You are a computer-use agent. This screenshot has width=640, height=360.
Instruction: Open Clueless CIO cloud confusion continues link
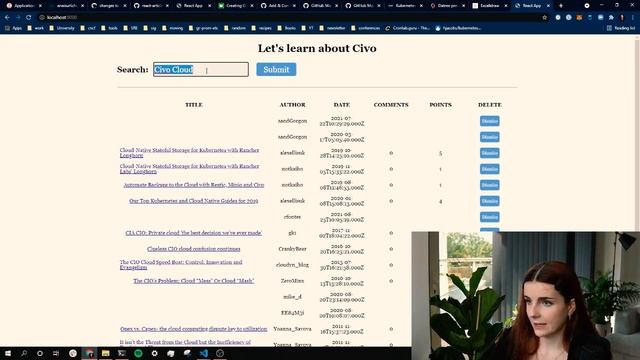[x=194, y=249]
